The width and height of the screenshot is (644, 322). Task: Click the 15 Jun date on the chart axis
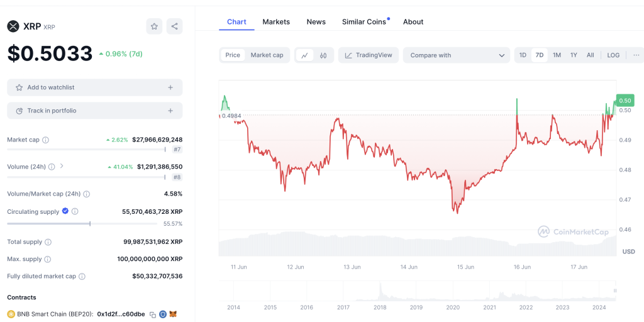tap(465, 267)
